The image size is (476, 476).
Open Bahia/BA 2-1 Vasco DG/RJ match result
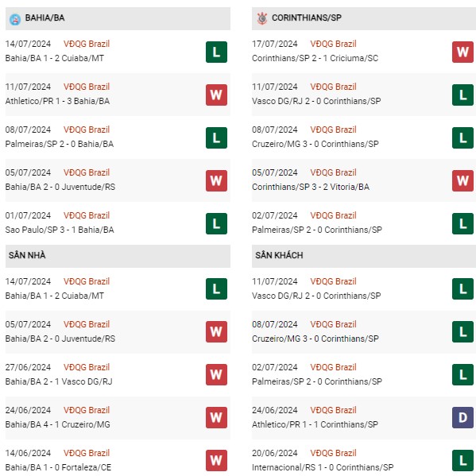[x=59, y=381]
